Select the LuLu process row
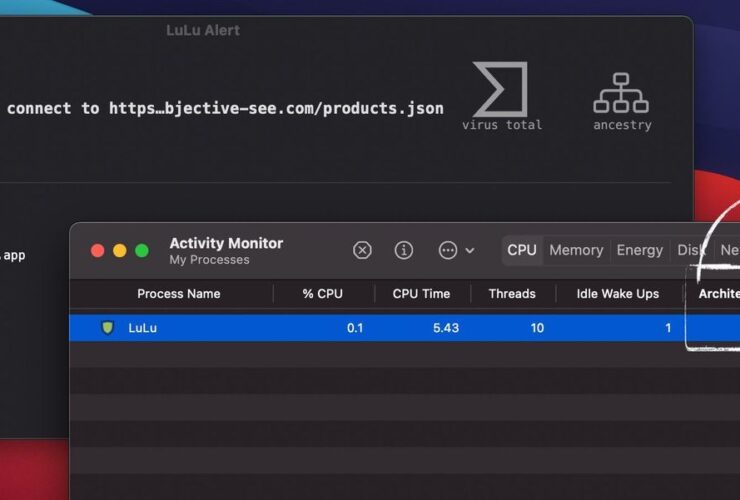This screenshot has width=740, height=500. coord(400,328)
